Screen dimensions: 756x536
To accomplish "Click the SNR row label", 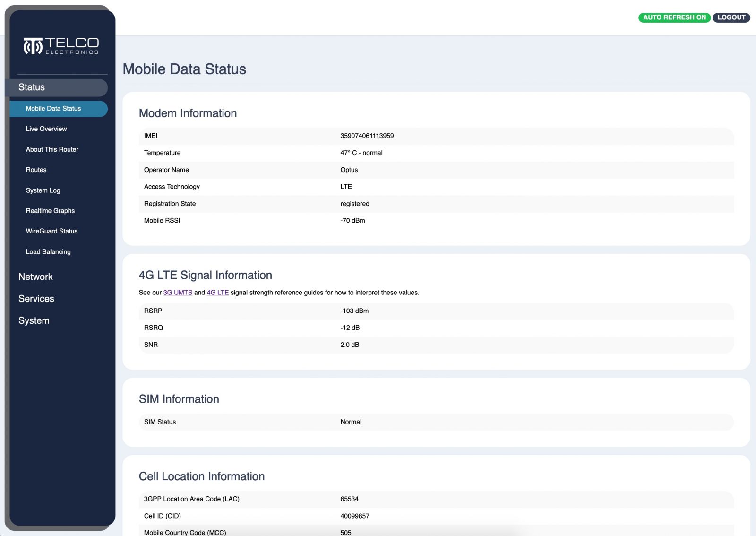I will [151, 345].
